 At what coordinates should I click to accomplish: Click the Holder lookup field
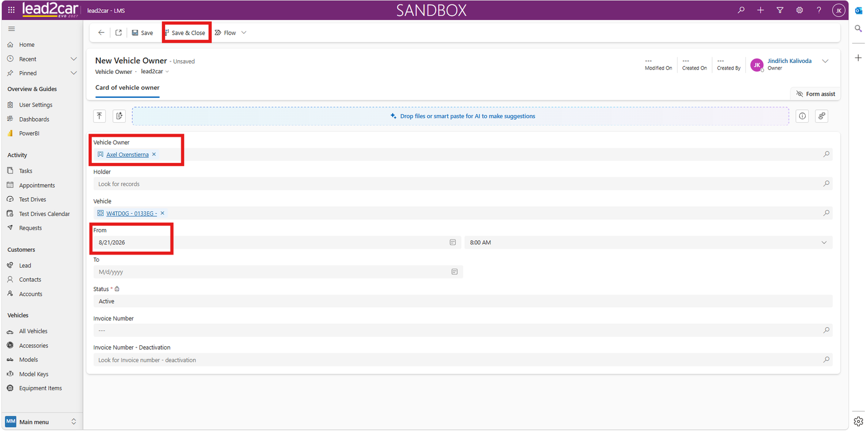click(462, 184)
